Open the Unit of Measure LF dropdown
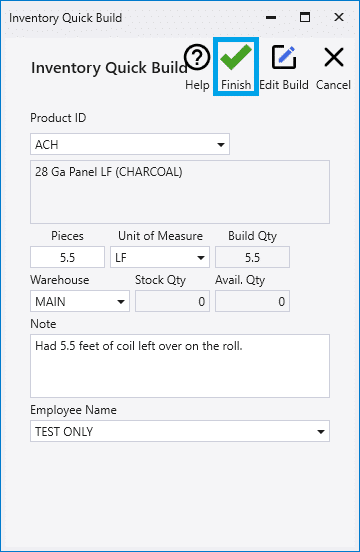This screenshot has height=552, width=360. [x=160, y=257]
